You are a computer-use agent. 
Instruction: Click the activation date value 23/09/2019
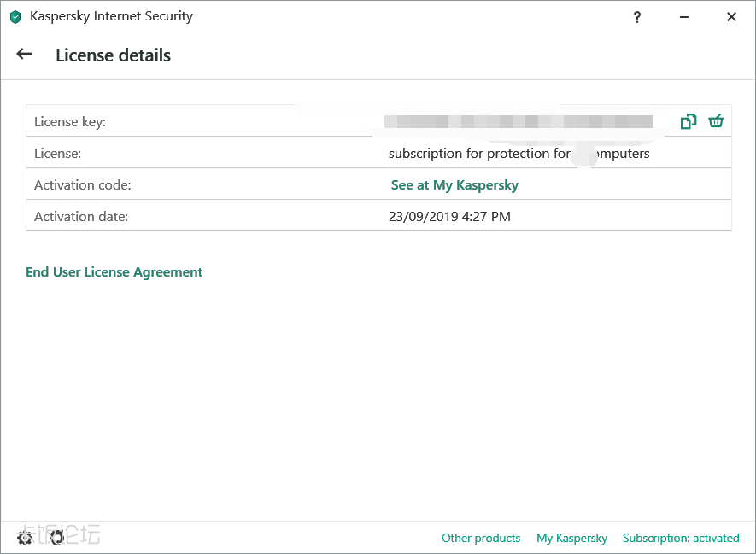(449, 217)
